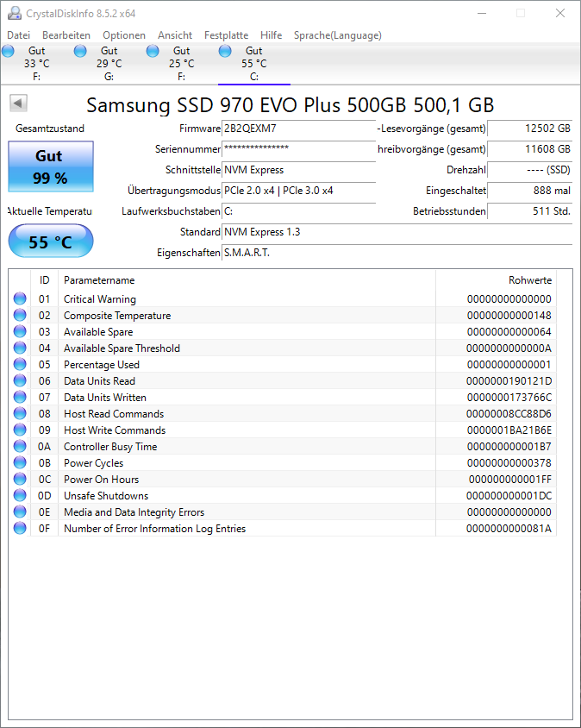The height and width of the screenshot is (728, 581).
Task: Click status orb for Controller Busy Time row
Action: point(20,446)
